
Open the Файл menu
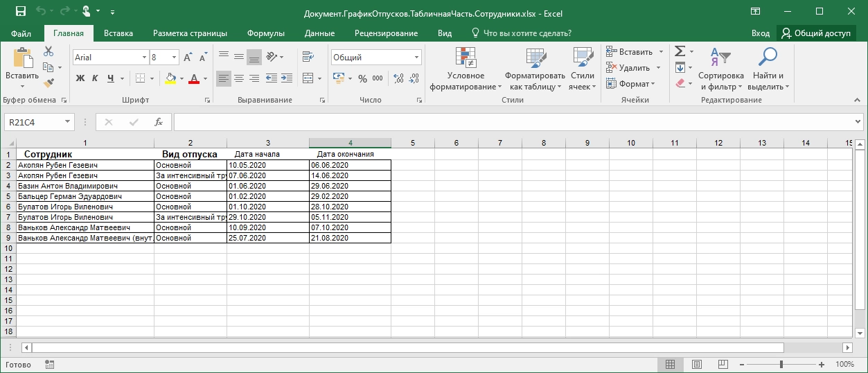click(21, 33)
